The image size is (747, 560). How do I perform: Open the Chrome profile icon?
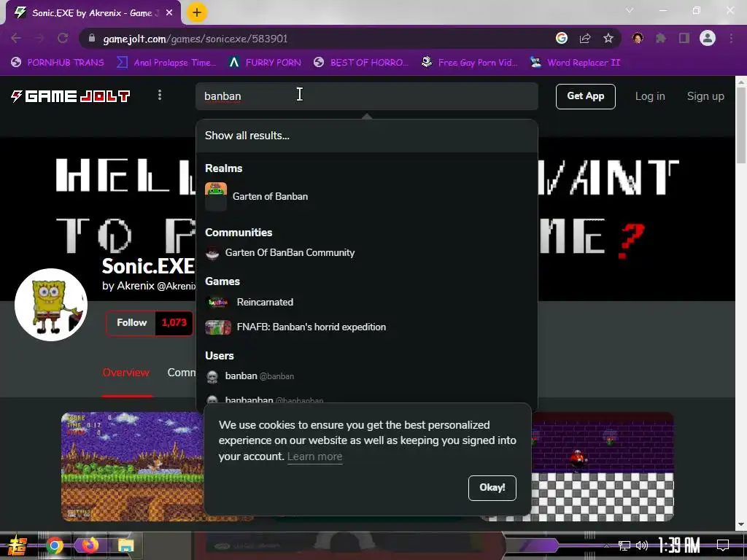(x=708, y=38)
